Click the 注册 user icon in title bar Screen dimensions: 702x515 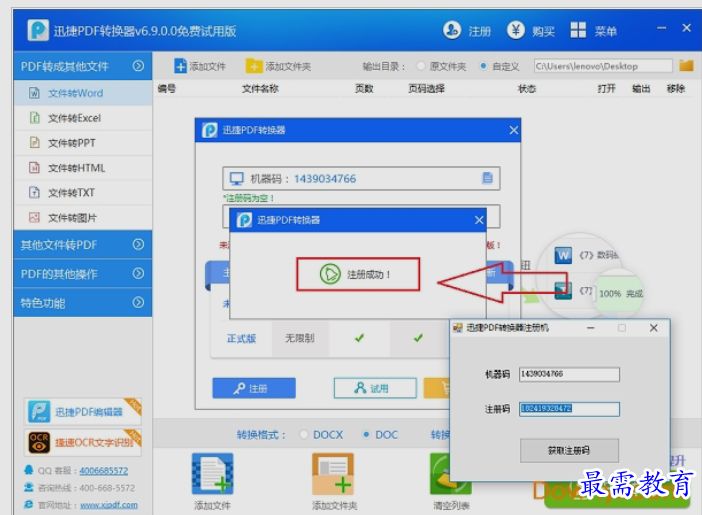[x=452, y=30]
